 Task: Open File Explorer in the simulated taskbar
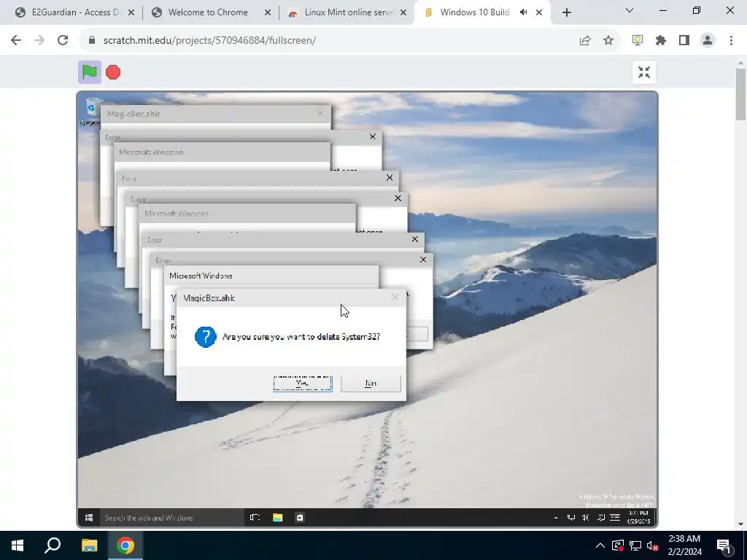(278, 518)
